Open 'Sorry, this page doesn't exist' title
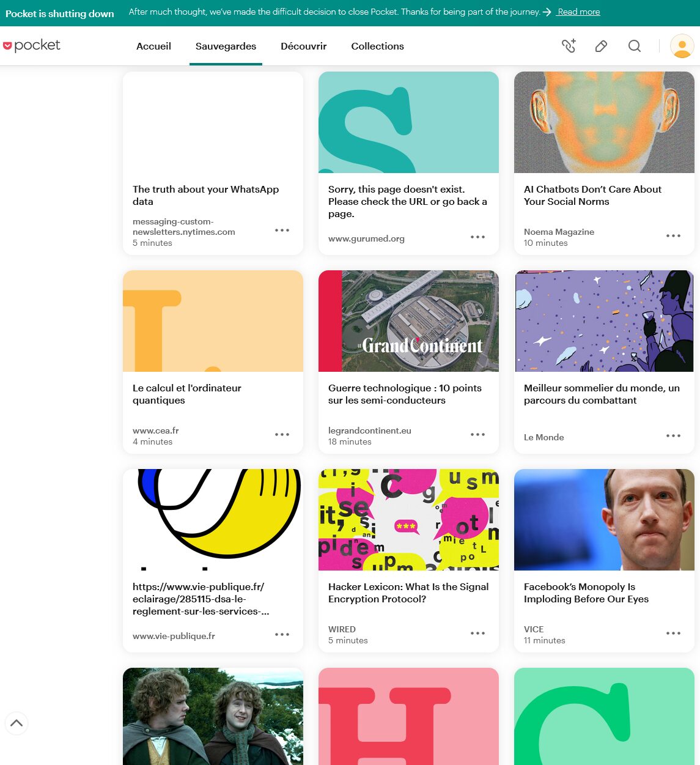Screen dimensions: 700x765 point(408,202)
